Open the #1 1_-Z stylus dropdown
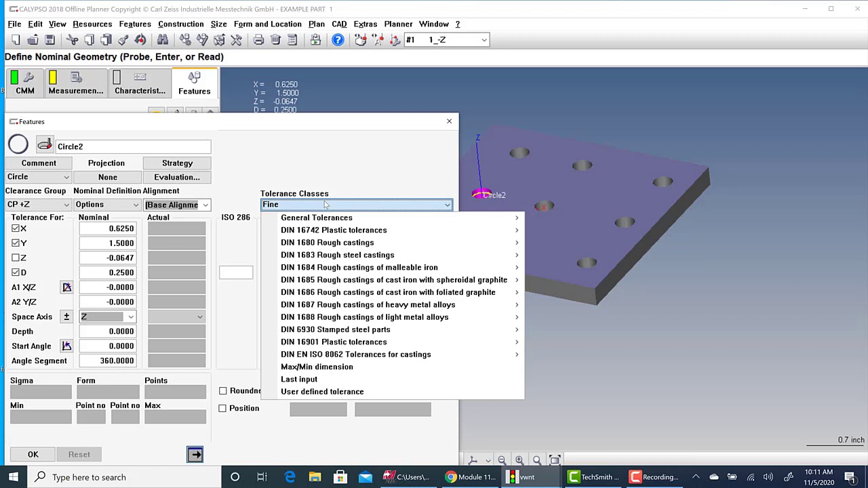Image resolution: width=868 pixels, height=488 pixels. click(446, 40)
